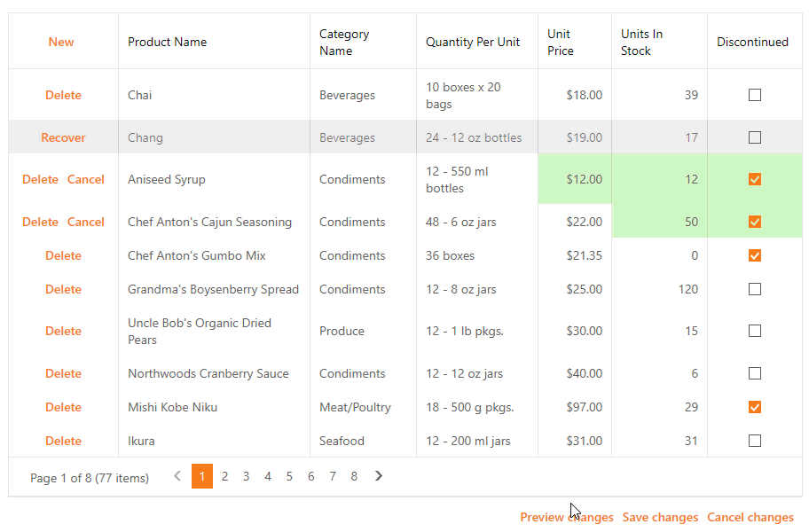Image resolution: width=809 pixels, height=532 pixels.
Task: Uncheck Discontinued for Chef Anton's Gumbo Mix
Action: coord(754,255)
